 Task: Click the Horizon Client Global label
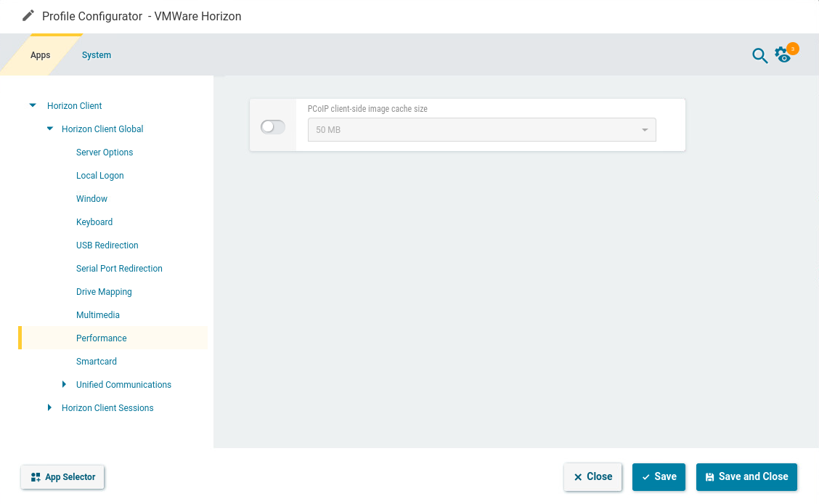pos(102,129)
